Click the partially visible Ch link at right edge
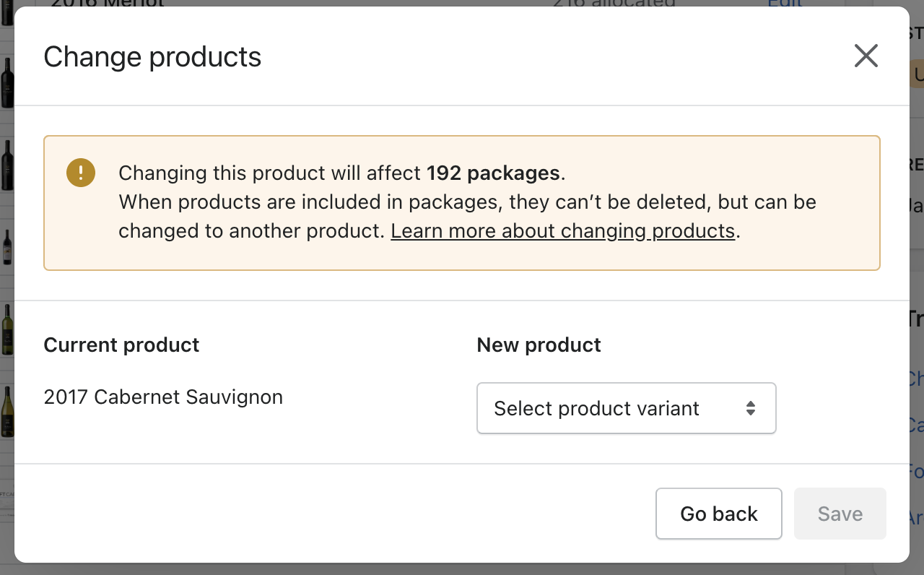Screen dimensions: 924x575 tap(915, 379)
